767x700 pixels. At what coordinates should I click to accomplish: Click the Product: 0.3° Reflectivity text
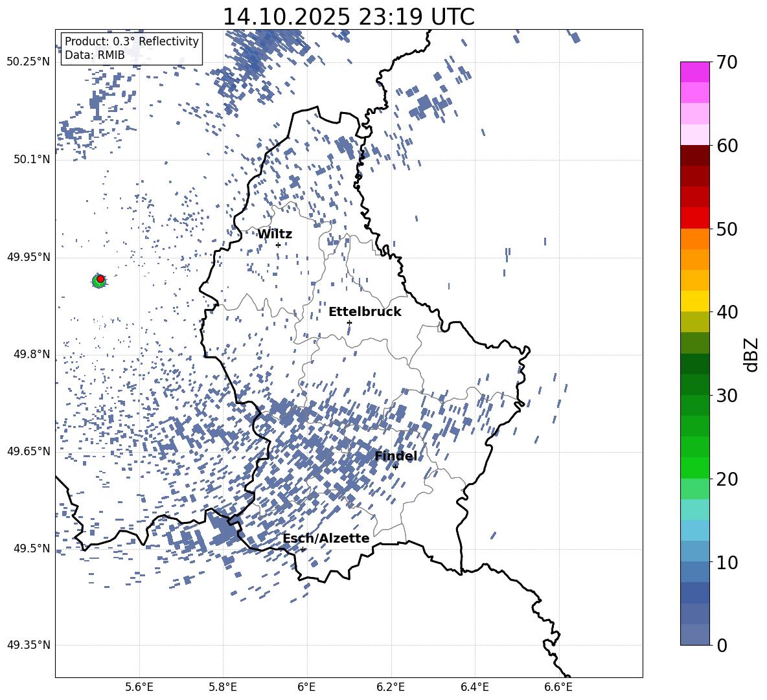click(x=132, y=41)
